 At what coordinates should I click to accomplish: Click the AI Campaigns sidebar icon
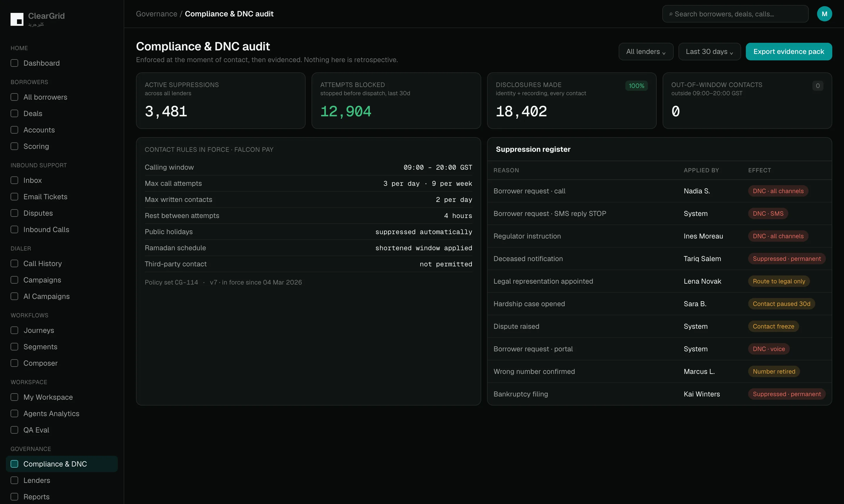pyautogui.click(x=14, y=297)
